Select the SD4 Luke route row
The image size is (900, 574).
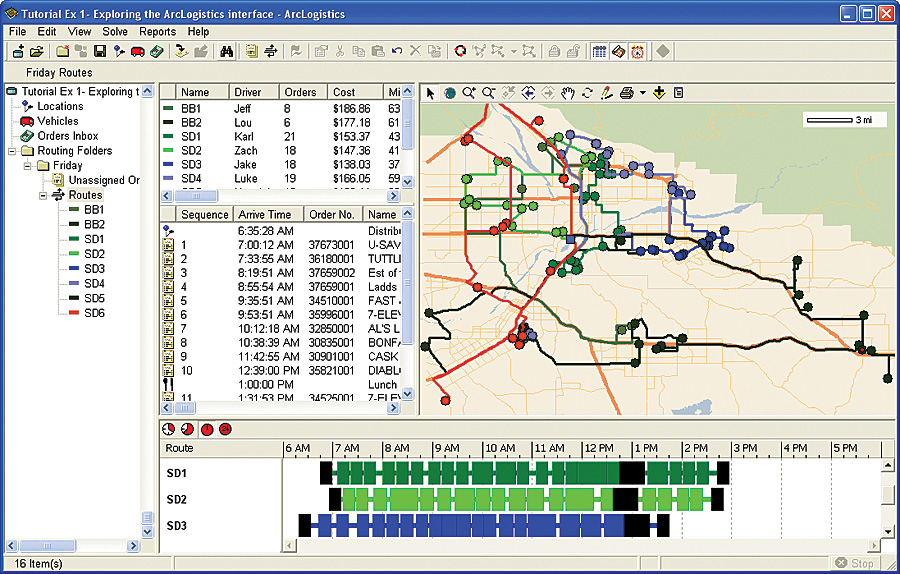[x=281, y=179]
